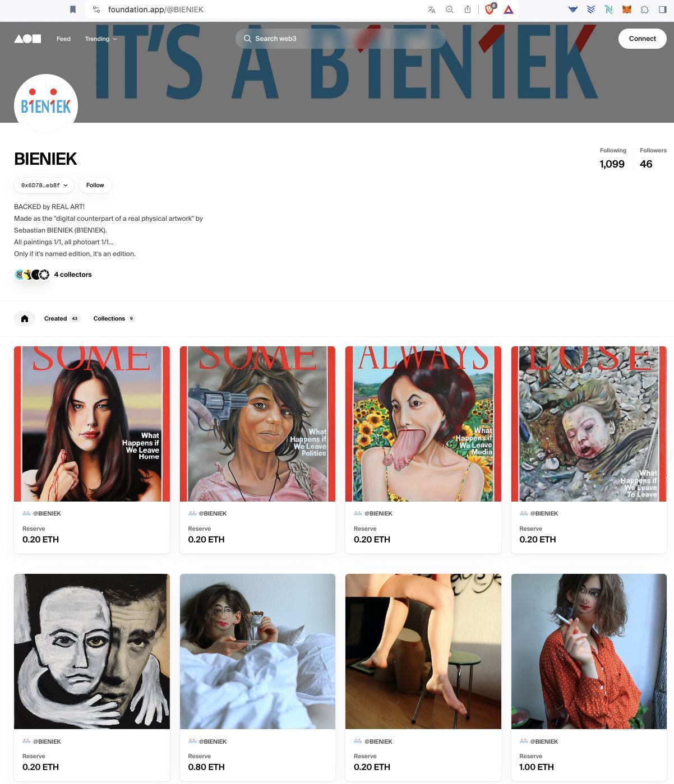Screen dimensions: 674x784
Task: Open the MetaMask fox extension
Action: 627,10
